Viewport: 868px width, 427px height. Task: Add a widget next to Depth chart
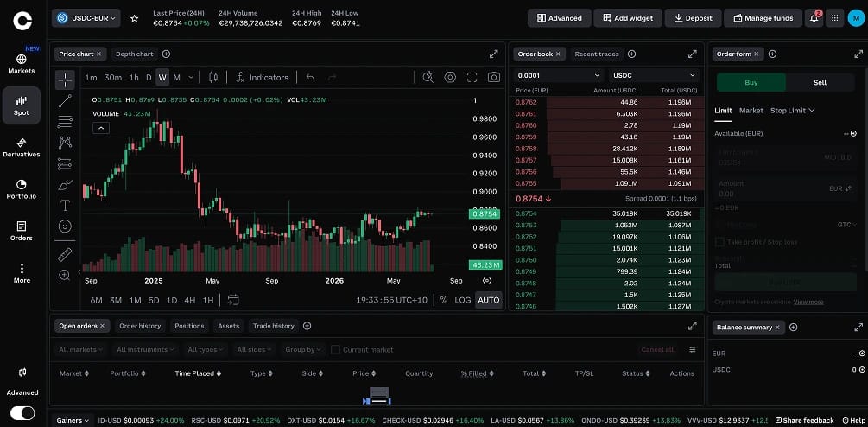(x=166, y=54)
